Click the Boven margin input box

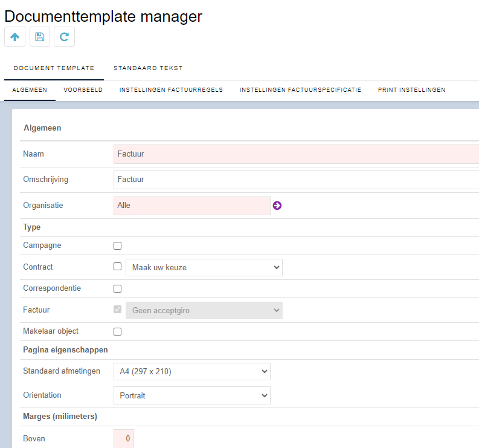point(124,438)
